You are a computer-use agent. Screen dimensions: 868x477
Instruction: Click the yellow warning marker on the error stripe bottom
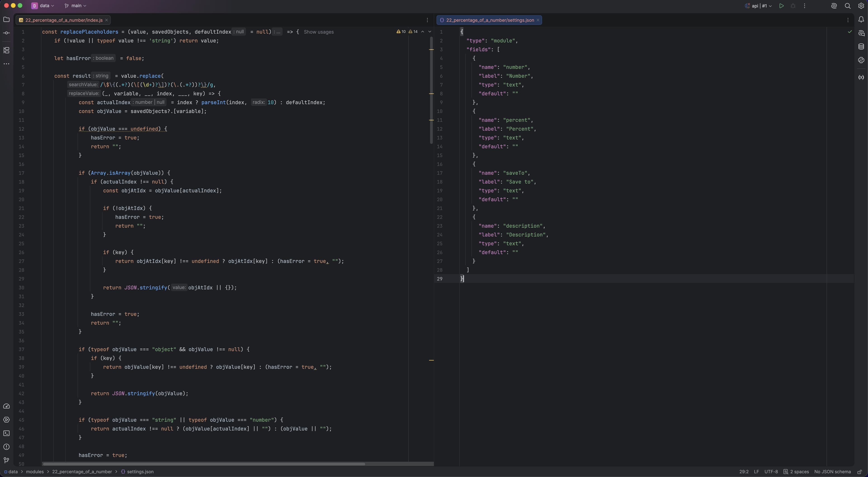431,360
